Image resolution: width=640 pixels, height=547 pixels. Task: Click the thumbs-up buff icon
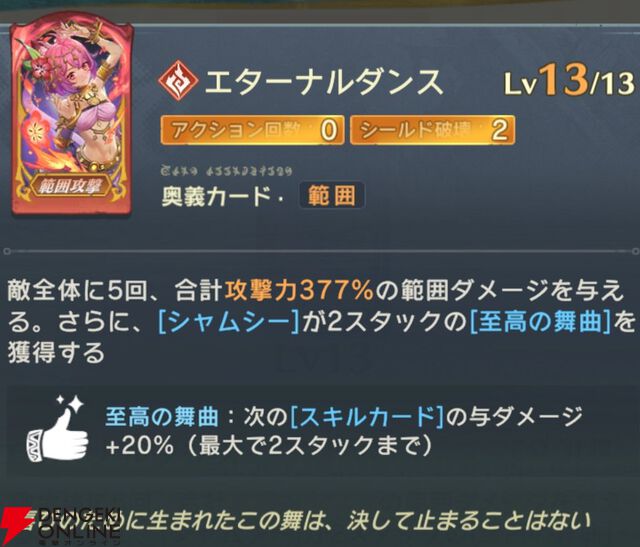pos(58,429)
